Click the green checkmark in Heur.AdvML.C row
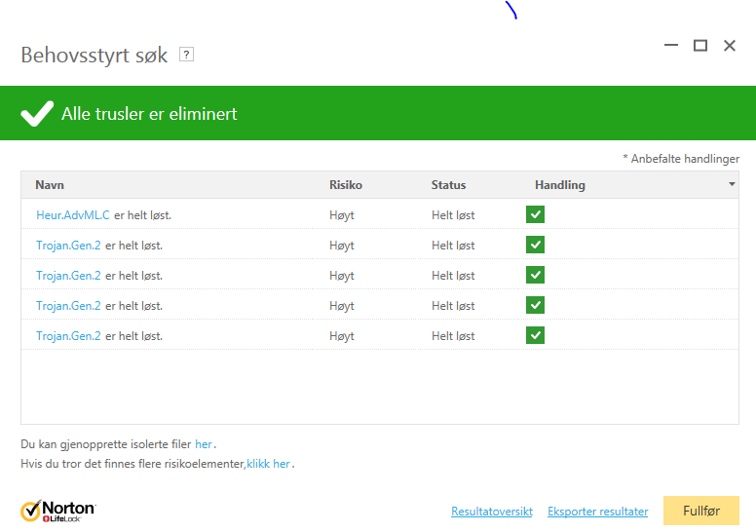Viewport: 756px width, 532px height. [x=535, y=214]
